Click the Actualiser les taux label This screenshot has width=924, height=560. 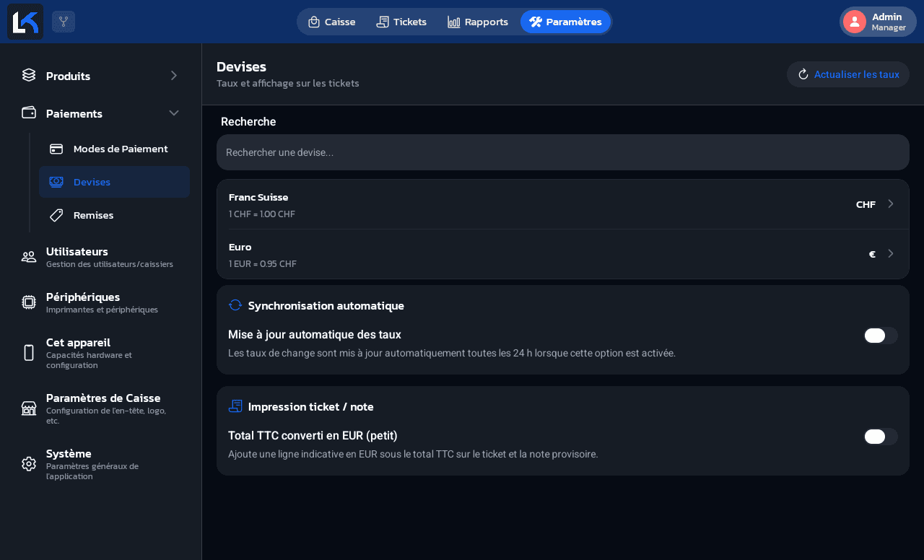click(857, 74)
